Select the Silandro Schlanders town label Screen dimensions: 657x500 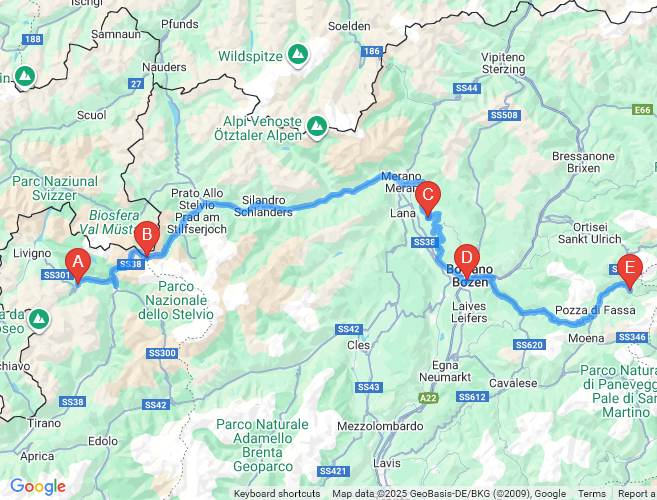click(264, 206)
